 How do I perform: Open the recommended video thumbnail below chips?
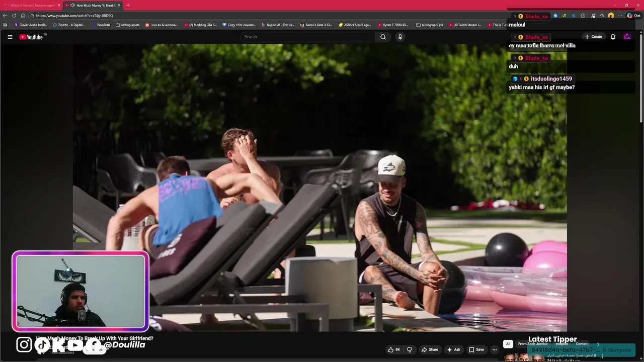pyautogui.click(x=523, y=357)
